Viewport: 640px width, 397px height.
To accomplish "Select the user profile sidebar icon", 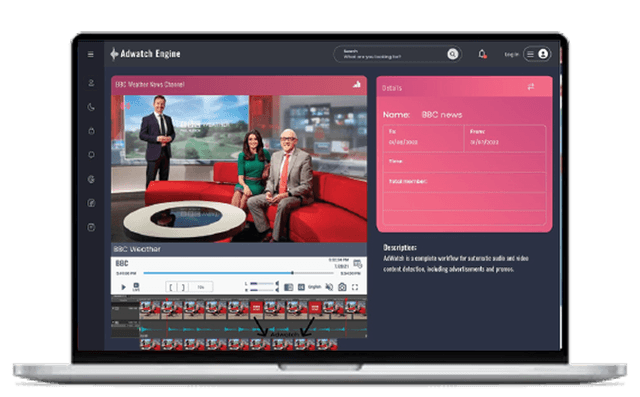I will pyautogui.click(x=91, y=83).
